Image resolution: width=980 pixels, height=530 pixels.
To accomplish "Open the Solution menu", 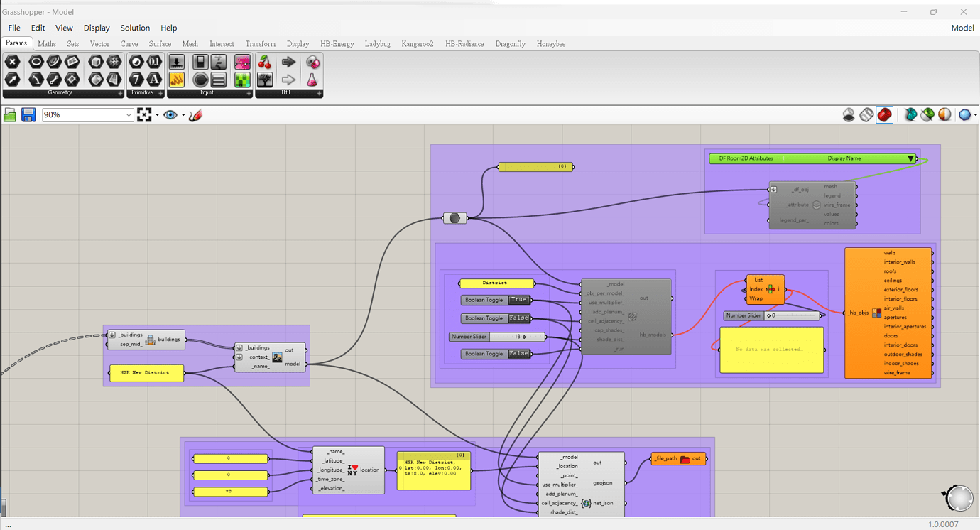I will 135,28.
